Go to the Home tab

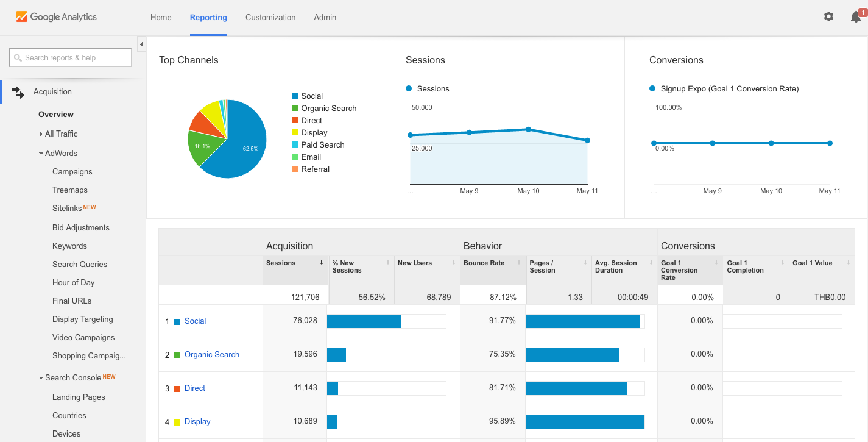161,17
